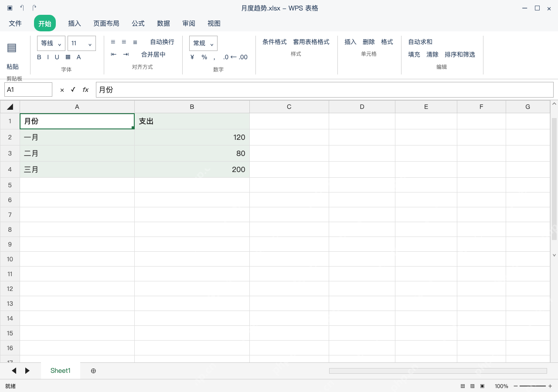This screenshot has width=558, height=392.
Task: Zoom out with the minus icon
Action: (516, 386)
